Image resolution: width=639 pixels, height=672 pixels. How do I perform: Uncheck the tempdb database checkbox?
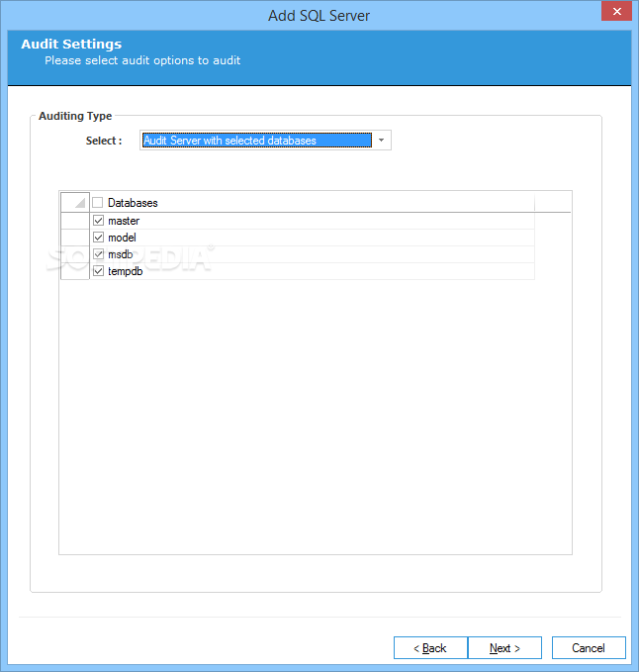tap(98, 271)
